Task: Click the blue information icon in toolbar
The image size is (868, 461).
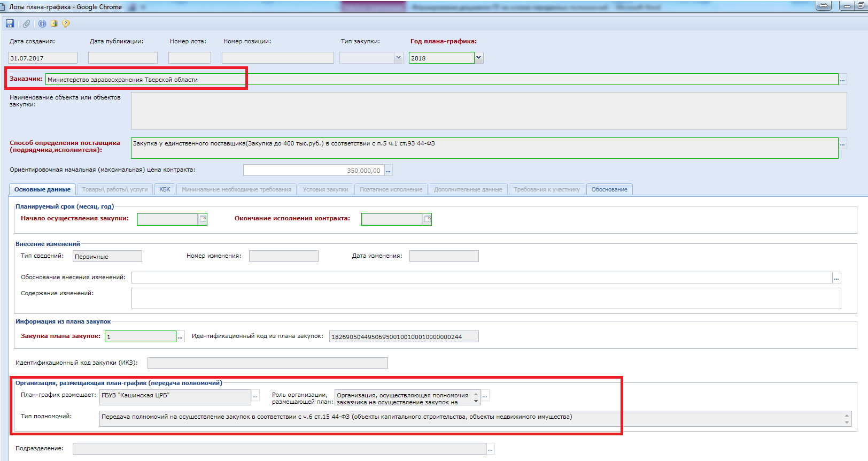Action: [x=42, y=24]
